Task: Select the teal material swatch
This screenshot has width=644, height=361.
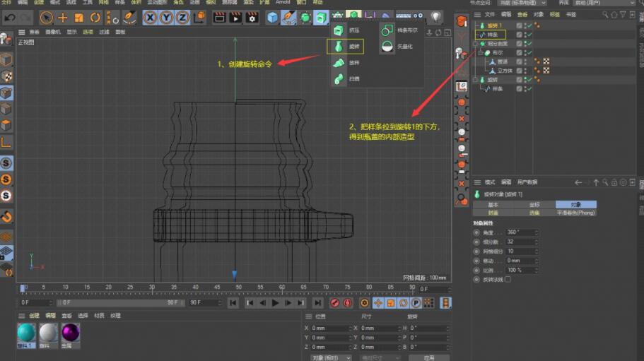Action: tap(26, 333)
